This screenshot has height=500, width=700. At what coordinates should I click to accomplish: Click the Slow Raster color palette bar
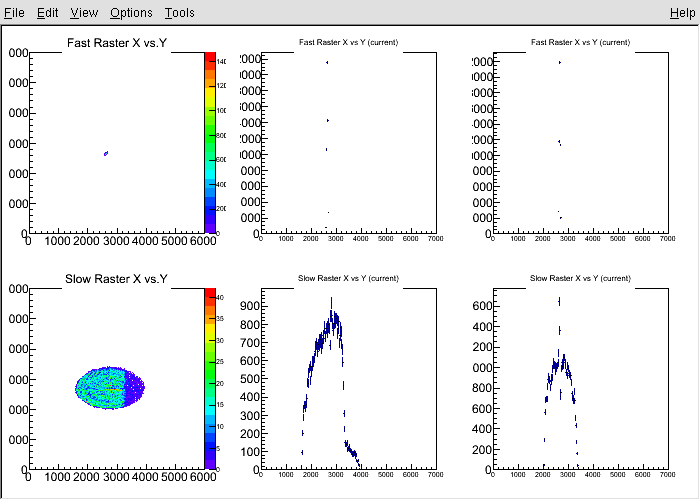coord(210,379)
